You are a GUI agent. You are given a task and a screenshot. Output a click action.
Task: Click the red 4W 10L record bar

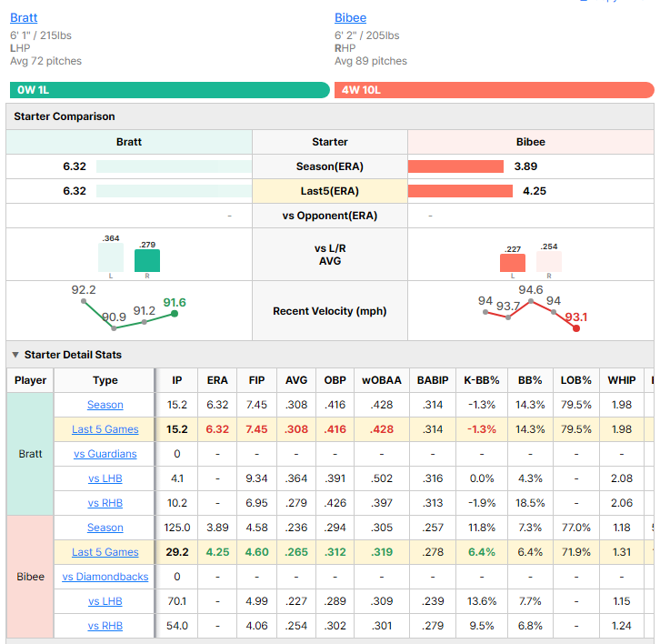pos(495,90)
